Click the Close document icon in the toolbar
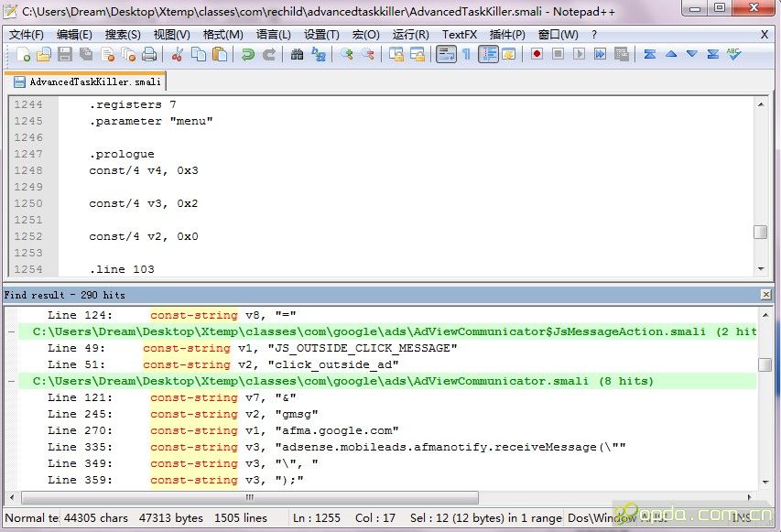Screen dimensions: 781x532 [108, 54]
